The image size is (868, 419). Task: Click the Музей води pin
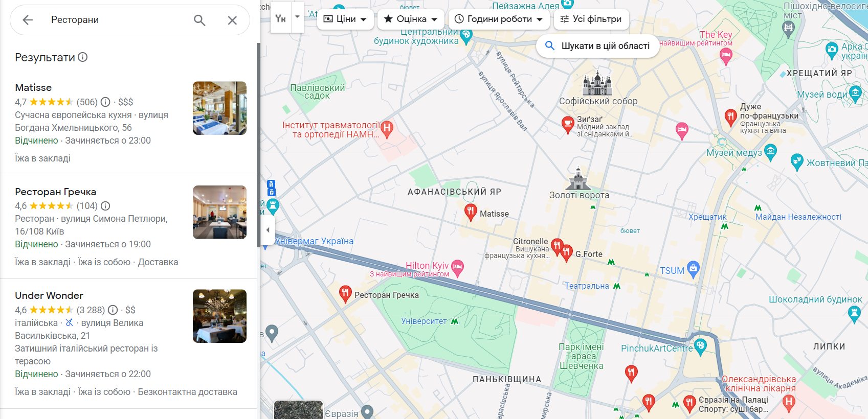(x=855, y=94)
